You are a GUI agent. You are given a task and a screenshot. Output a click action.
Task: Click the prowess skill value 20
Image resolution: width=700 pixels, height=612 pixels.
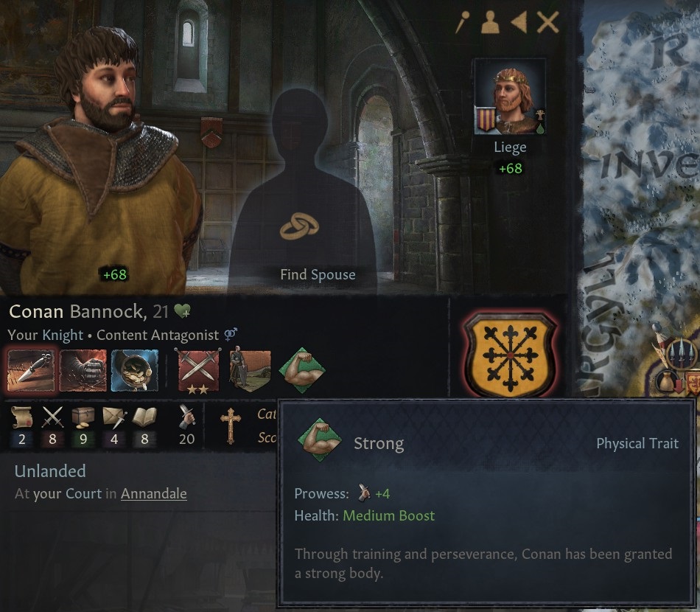coord(186,439)
